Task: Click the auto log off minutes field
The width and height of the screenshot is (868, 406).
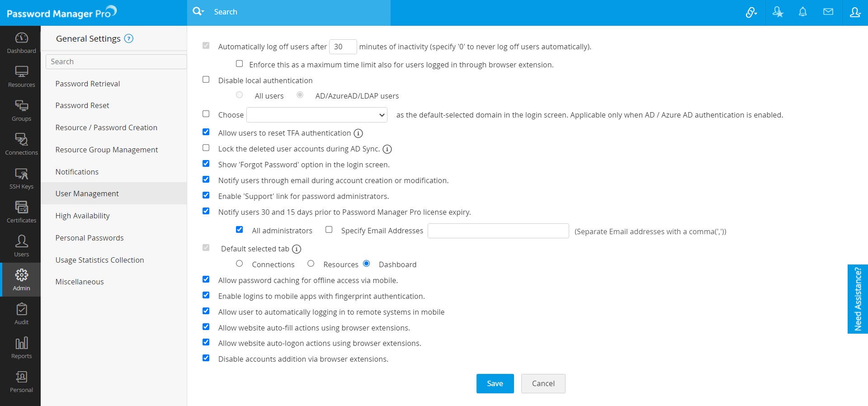Action: [343, 47]
